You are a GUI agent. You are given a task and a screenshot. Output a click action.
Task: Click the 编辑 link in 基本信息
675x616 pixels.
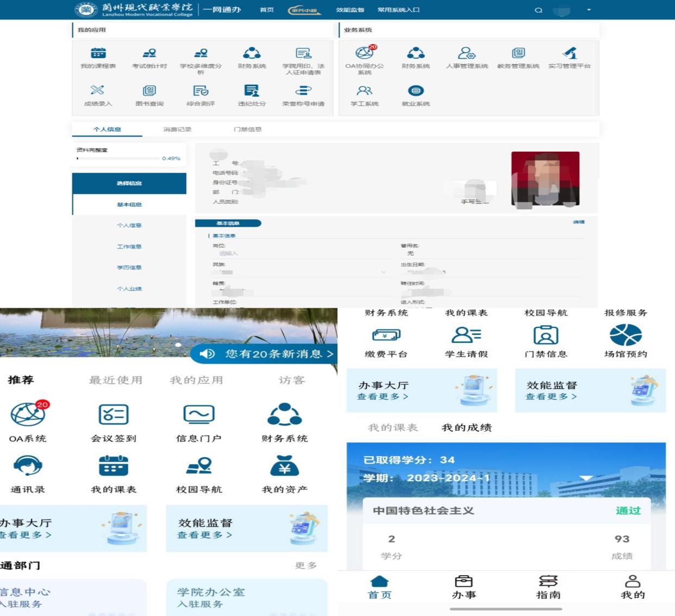tap(579, 222)
